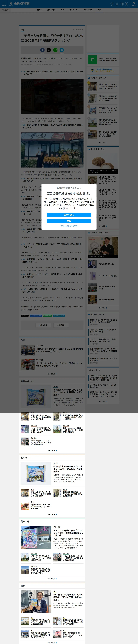This screenshot has height=644, width=138.
Task: Open the LINE official account banner
Action: 103,60
